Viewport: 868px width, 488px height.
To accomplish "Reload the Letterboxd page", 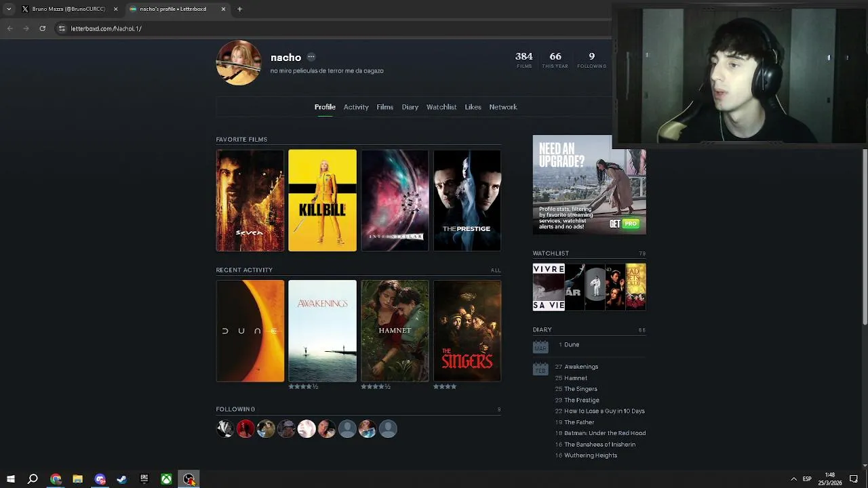I will (43, 28).
